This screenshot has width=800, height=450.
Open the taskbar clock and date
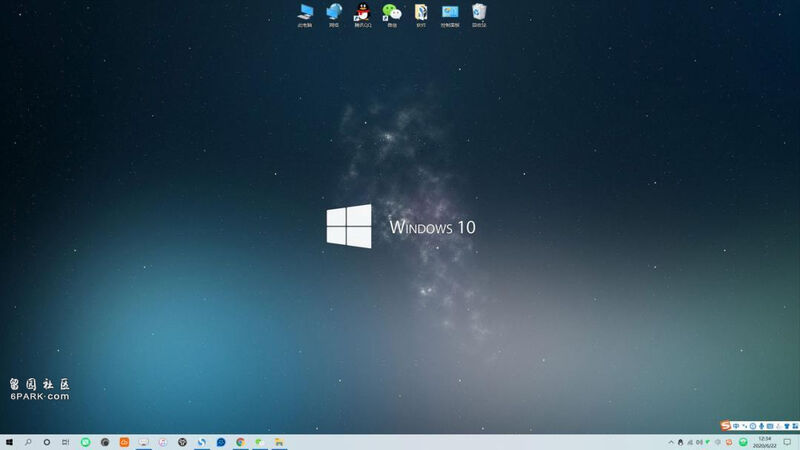tap(765, 442)
